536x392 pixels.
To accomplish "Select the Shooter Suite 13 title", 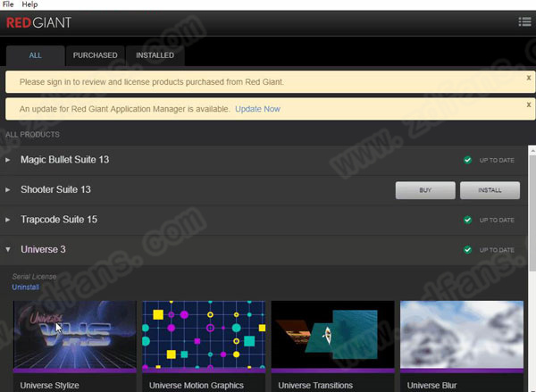I will pyautogui.click(x=55, y=189).
